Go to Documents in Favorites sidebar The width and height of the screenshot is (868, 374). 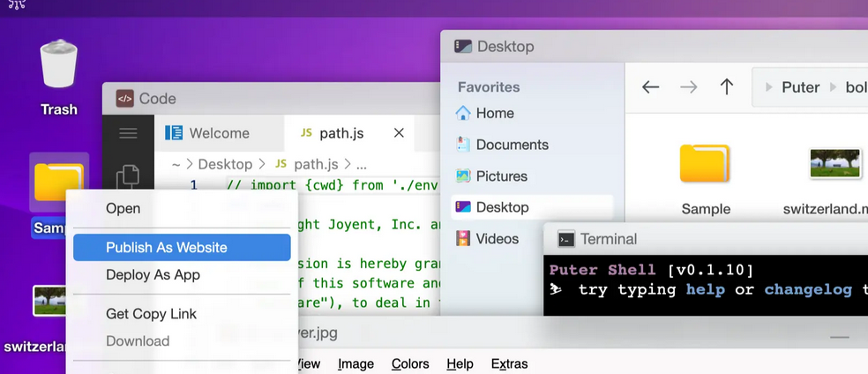coord(512,145)
